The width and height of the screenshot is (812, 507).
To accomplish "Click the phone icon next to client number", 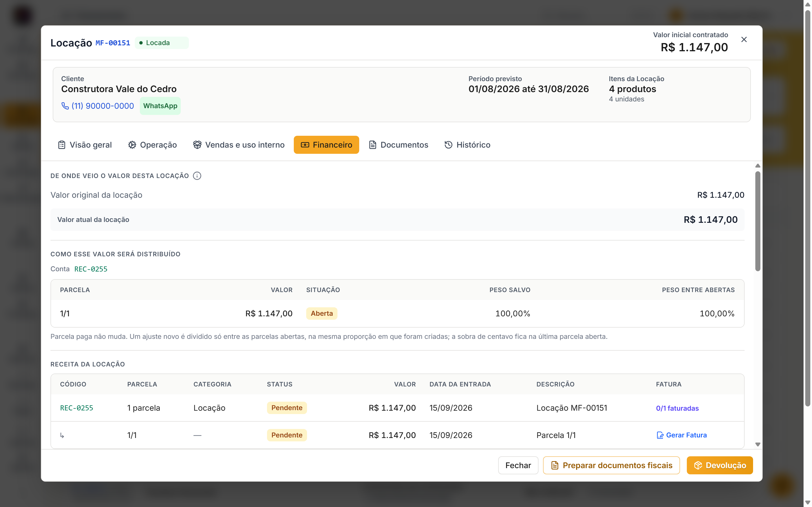I will click(x=65, y=106).
